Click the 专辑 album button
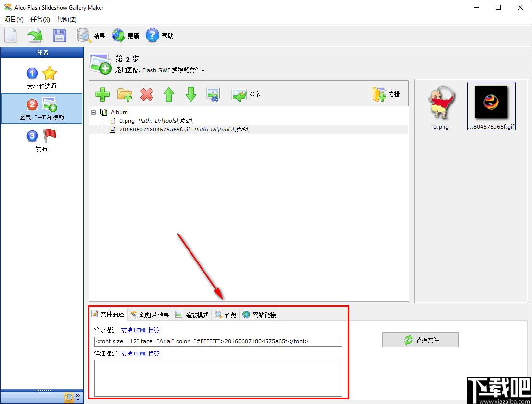This screenshot has height=404, width=532. coord(386,94)
